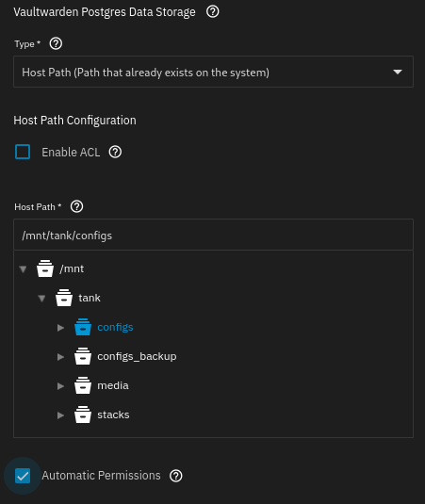Collapse the tank dataset node

[x=41, y=299]
